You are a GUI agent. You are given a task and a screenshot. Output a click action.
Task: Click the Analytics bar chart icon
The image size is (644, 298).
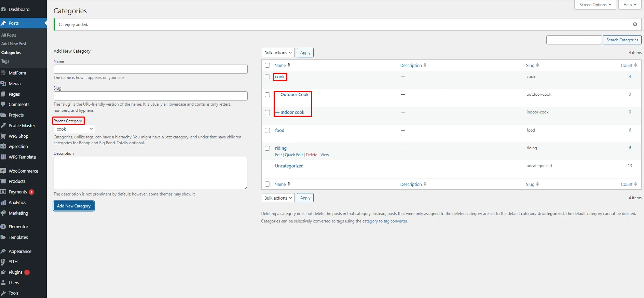click(x=3, y=202)
